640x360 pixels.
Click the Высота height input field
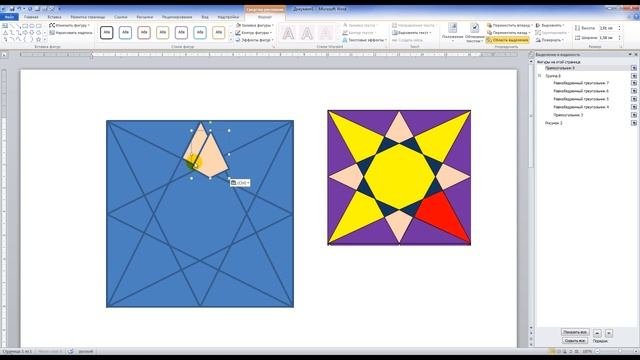coord(608,28)
